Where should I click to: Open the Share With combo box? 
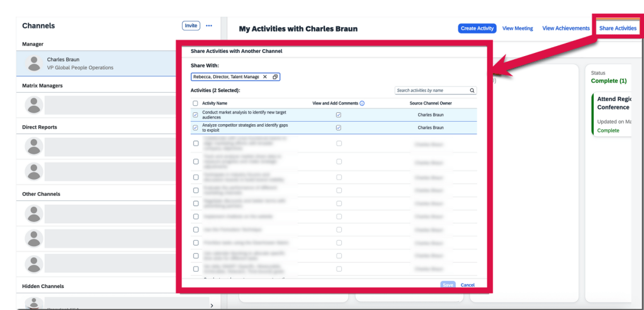pyautogui.click(x=227, y=77)
